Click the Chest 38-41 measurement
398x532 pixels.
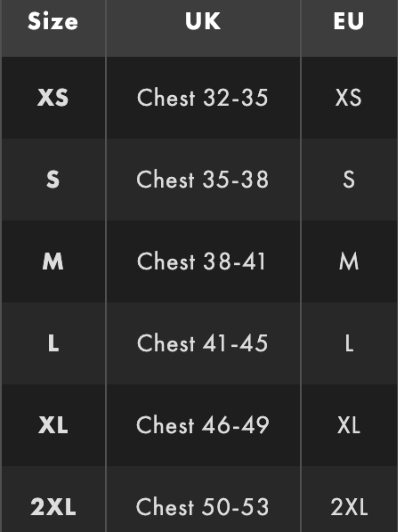click(x=201, y=261)
